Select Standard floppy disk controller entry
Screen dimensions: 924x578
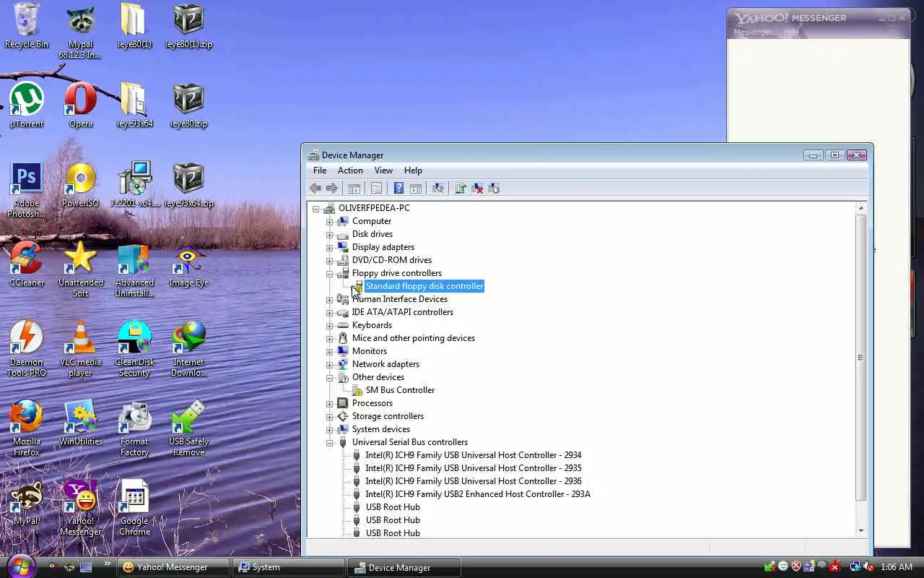tap(424, 286)
